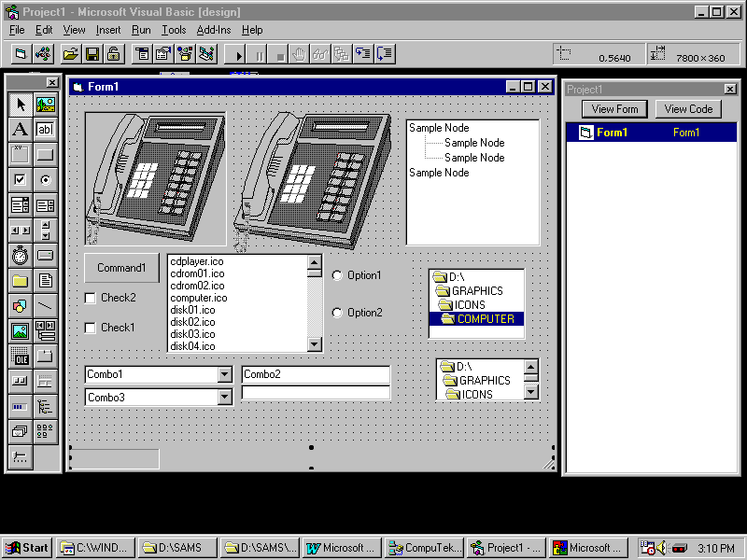Click the View Code button
Image resolution: width=747 pixels, height=560 pixels.
[x=688, y=109]
